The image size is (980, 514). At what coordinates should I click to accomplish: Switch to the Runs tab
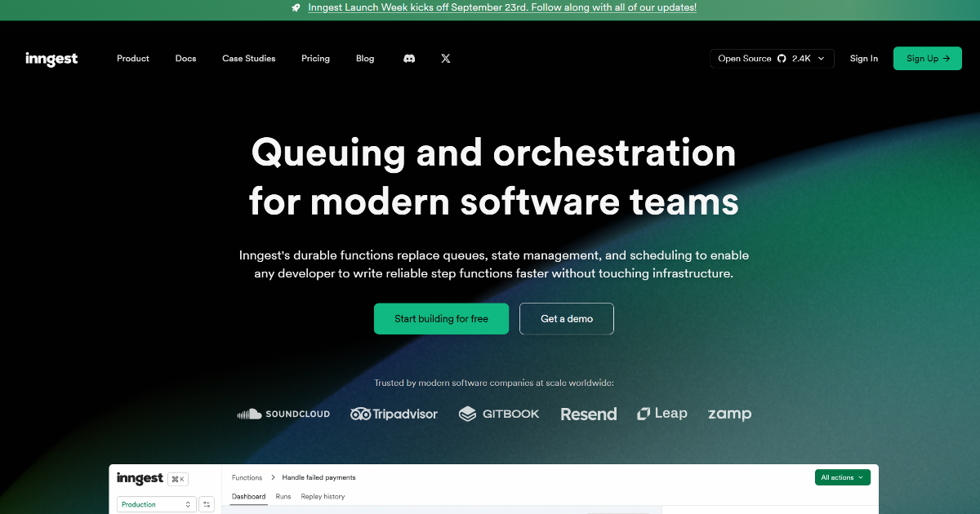[x=283, y=496]
